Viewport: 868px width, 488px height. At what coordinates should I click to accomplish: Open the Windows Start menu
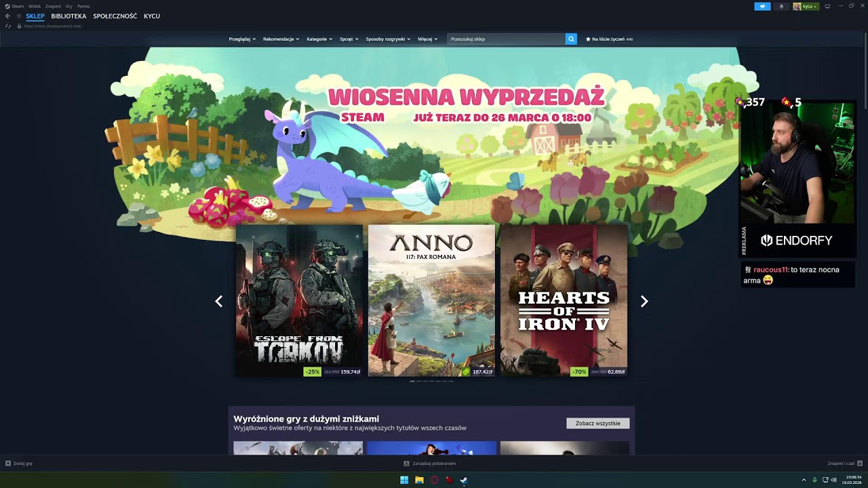pos(404,480)
